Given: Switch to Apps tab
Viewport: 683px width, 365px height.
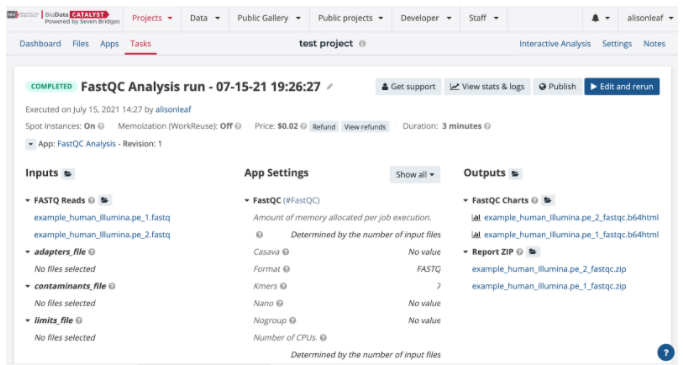Looking at the screenshot, I should point(109,44).
